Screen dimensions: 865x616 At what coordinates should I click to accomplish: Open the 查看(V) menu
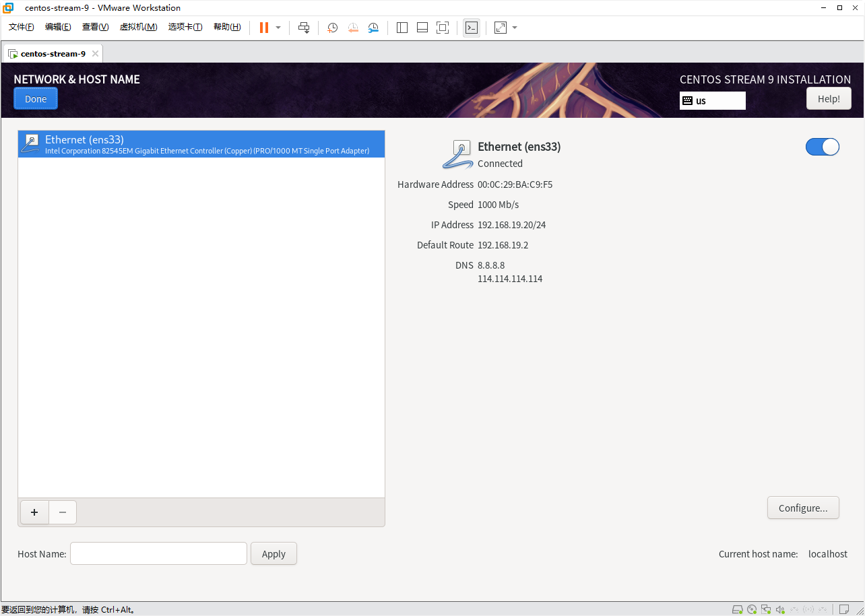(x=95, y=27)
